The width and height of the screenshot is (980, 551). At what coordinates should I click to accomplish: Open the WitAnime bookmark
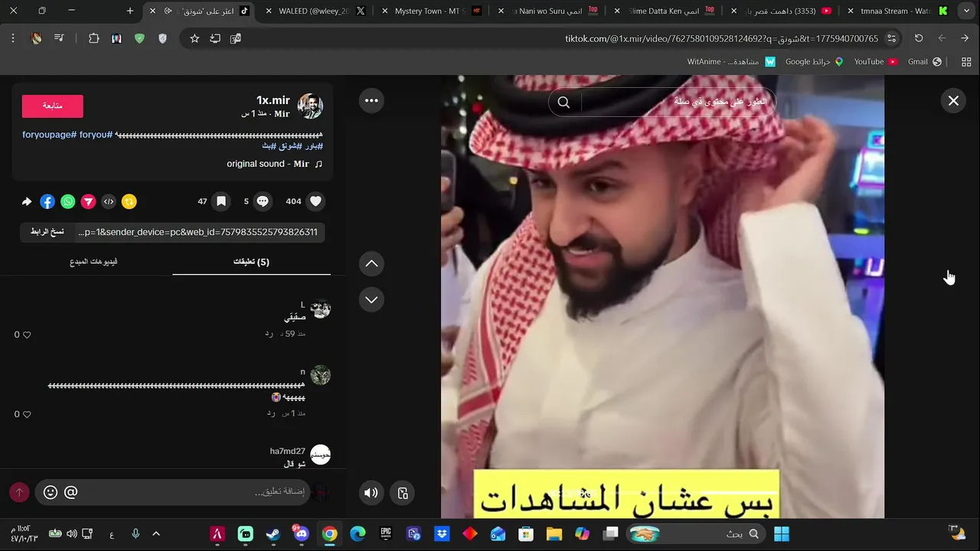pos(731,61)
